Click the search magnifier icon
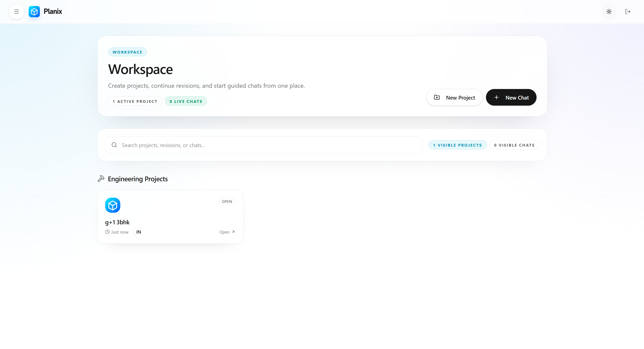This screenshot has width=644, height=349. pos(114,145)
